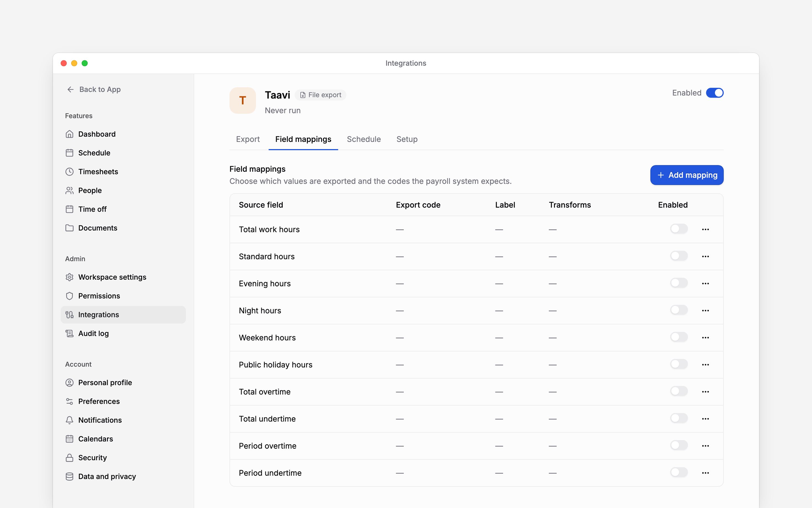
Task: Click the Audit log scroll icon
Action: [70, 334]
